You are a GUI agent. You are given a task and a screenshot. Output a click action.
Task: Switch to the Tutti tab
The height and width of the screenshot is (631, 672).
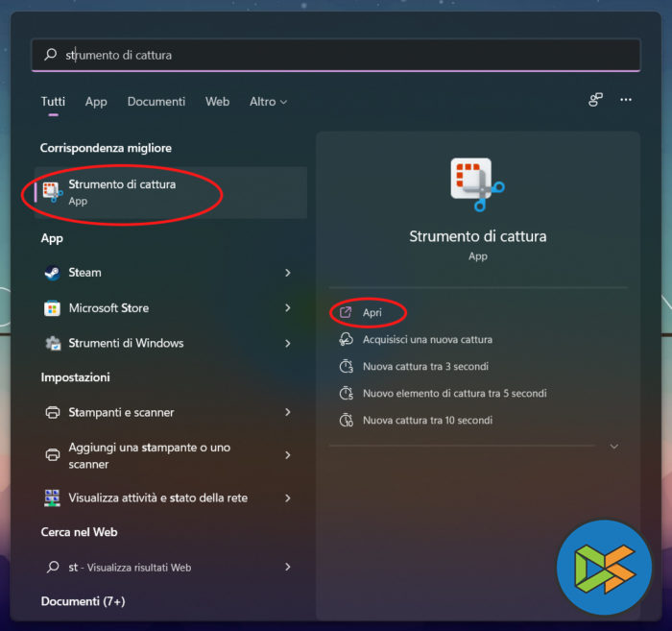tap(53, 102)
